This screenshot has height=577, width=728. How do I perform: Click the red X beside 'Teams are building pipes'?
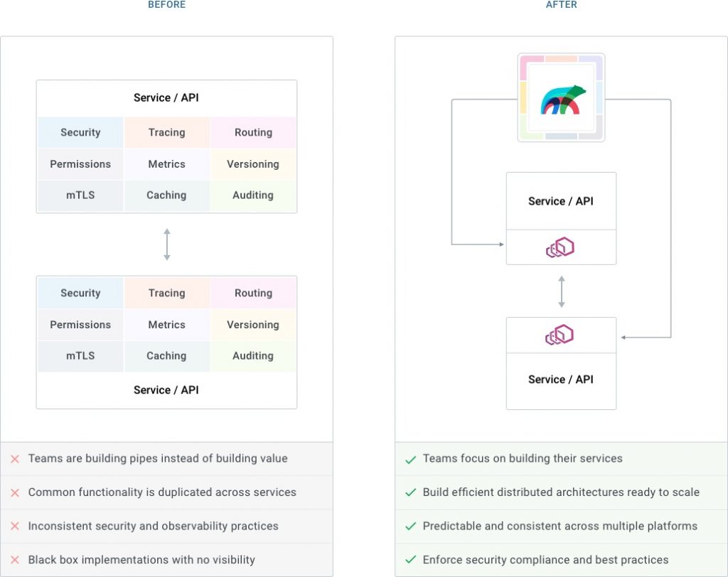pyautogui.click(x=15, y=459)
